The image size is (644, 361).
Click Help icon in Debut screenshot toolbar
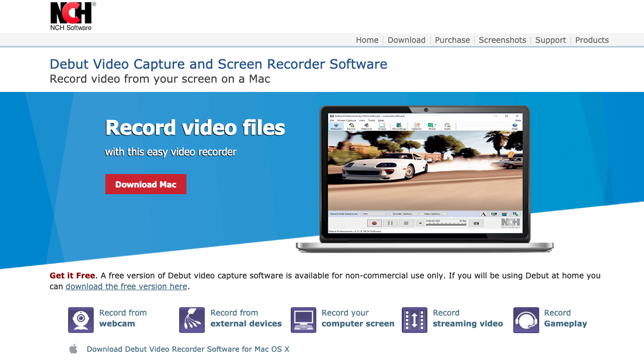(514, 126)
